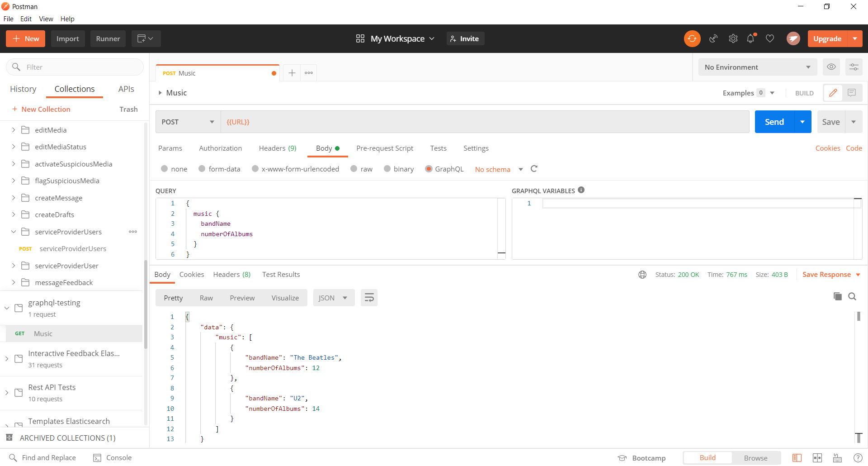868x466 pixels.
Task: Open the Save button dropdown arrow
Action: (x=854, y=122)
